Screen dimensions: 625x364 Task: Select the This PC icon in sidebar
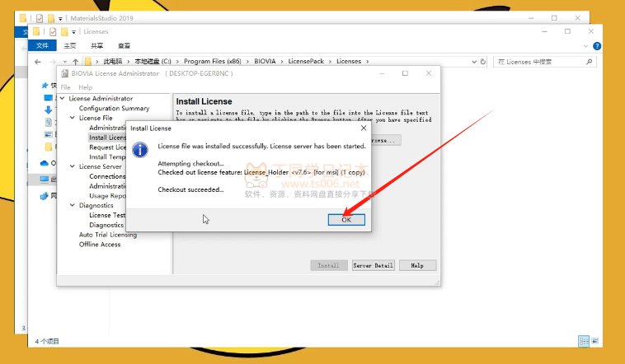click(x=45, y=180)
